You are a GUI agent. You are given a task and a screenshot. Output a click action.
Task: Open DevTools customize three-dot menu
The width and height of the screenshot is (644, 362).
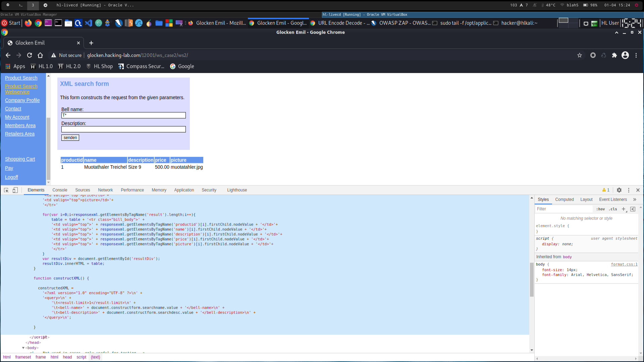(x=629, y=190)
